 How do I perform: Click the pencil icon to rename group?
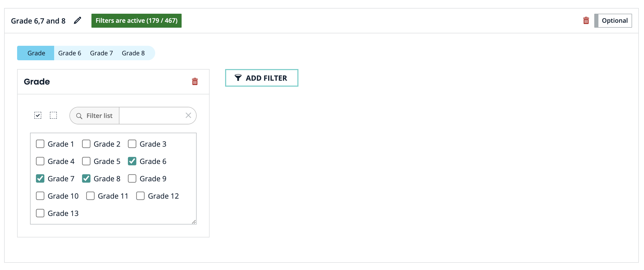(77, 20)
